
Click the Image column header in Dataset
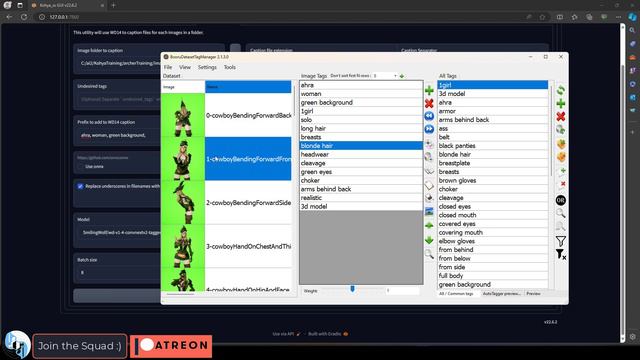tap(183, 87)
